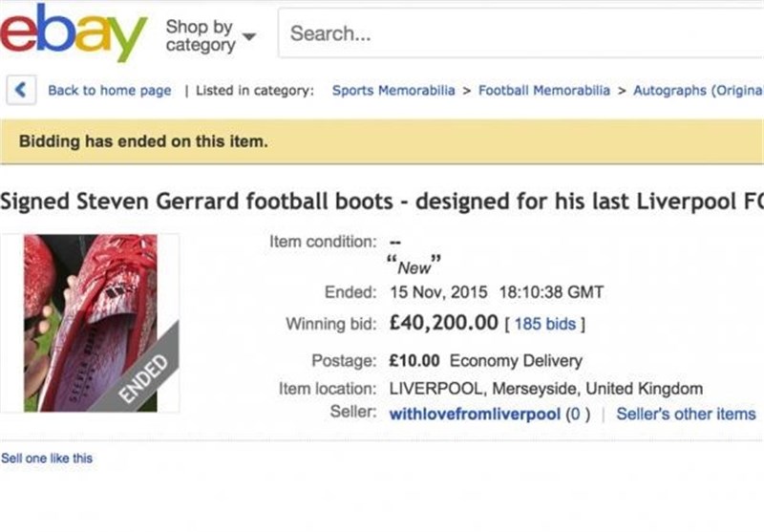Open Seller's other items link
Screen dimensions: 764x532
pos(685,415)
